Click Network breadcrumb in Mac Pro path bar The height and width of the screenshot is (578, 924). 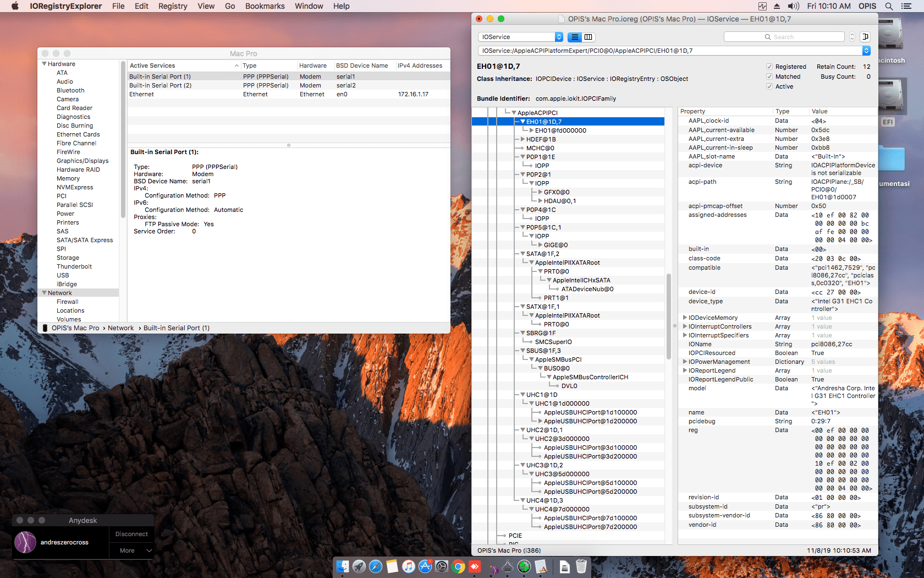click(x=120, y=328)
